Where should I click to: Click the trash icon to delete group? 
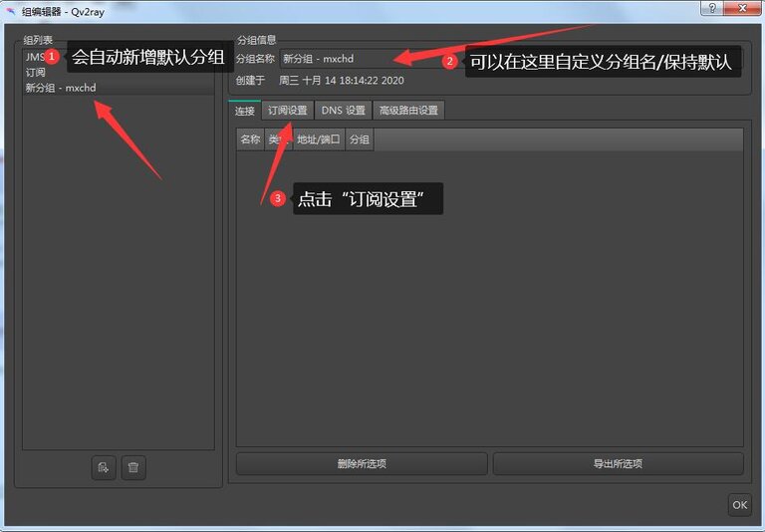point(133,467)
